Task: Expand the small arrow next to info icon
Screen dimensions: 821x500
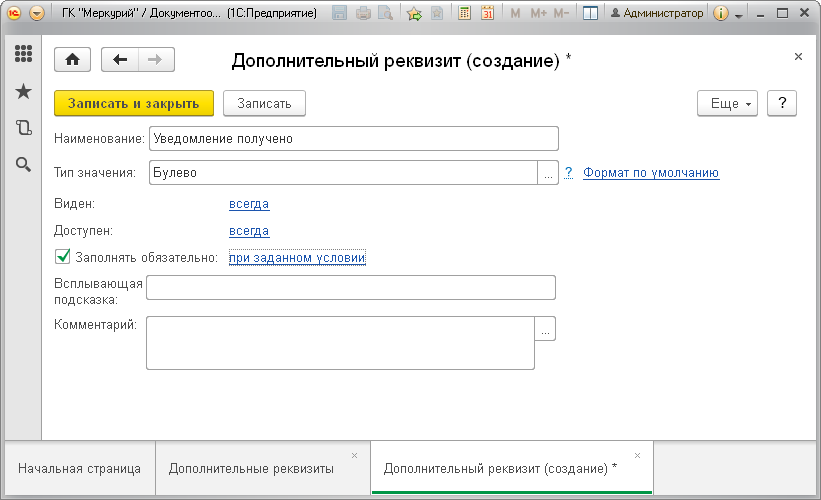Action: click(739, 16)
